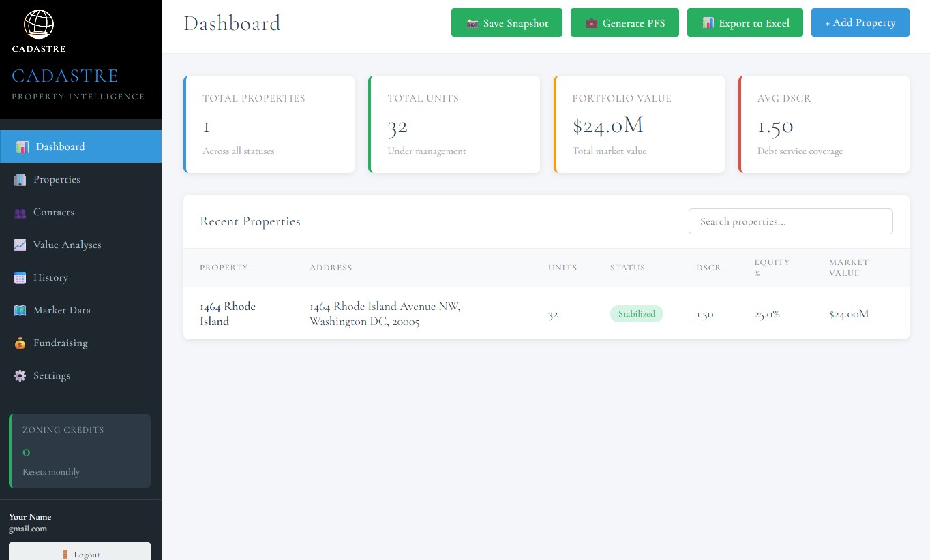This screenshot has width=930, height=560.
Task: Click the briefcase icon on Generate PFS
Action: 591,22
